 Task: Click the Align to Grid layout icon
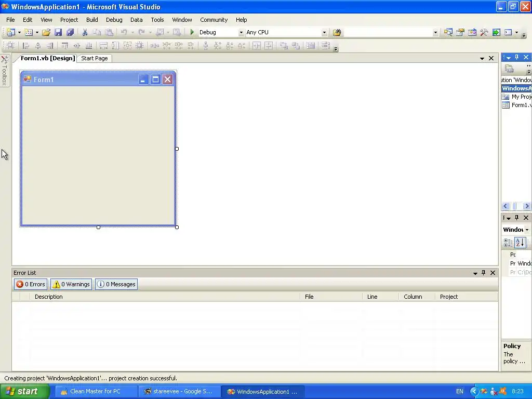click(11, 46)
